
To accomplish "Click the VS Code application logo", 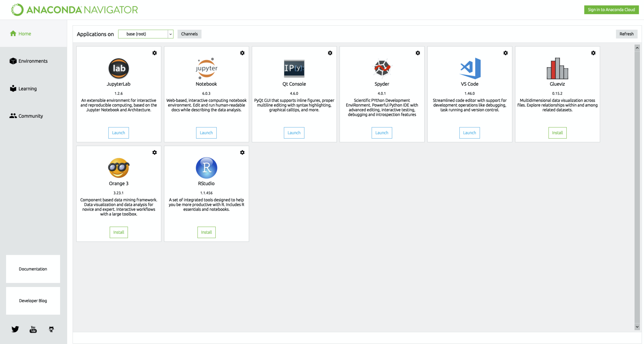I will click(470, 68).
